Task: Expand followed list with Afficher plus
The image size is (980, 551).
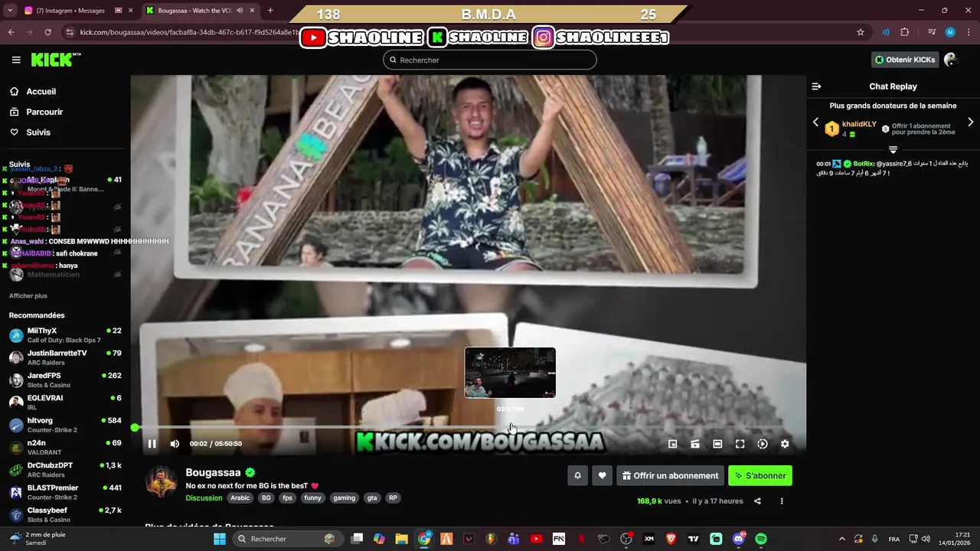Action: 28,295
